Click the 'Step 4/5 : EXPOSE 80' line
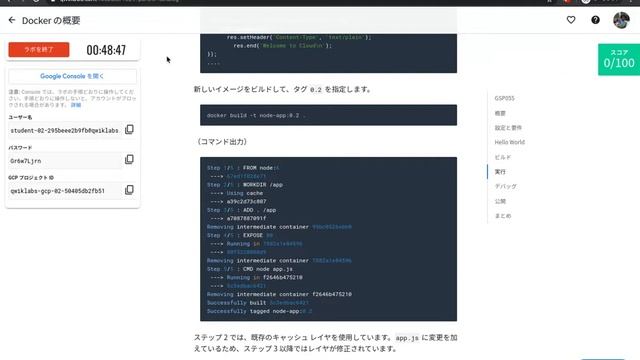640x360 pixels. click(240, 235)
